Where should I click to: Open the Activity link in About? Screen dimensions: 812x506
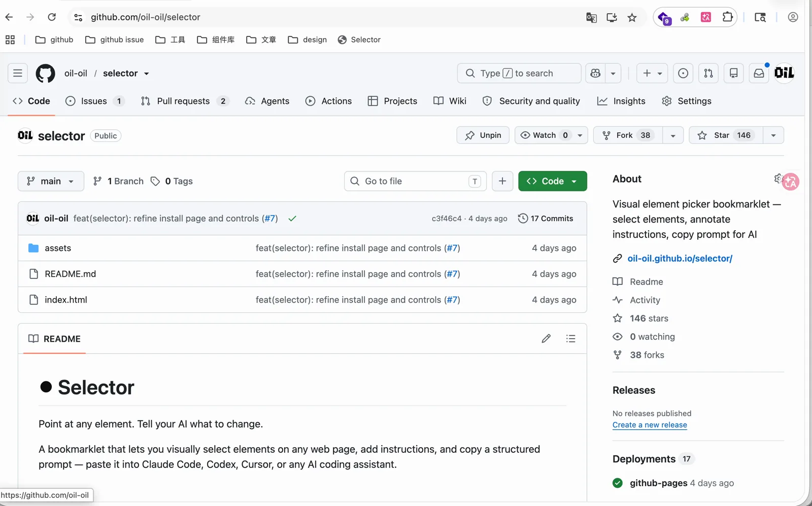[x=645, y=300]
